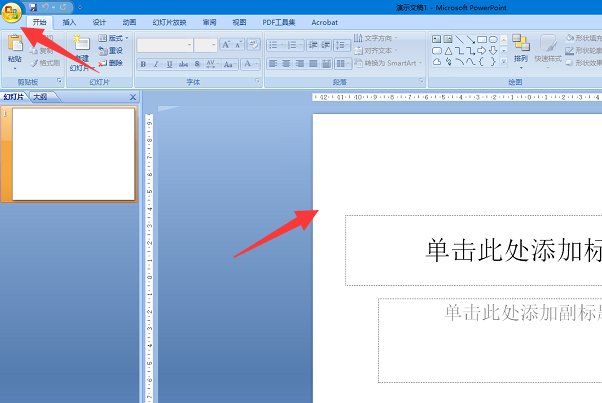The image size is (602, 403).
Task: Toggle Underline formatting
Action: pos(169,64)
